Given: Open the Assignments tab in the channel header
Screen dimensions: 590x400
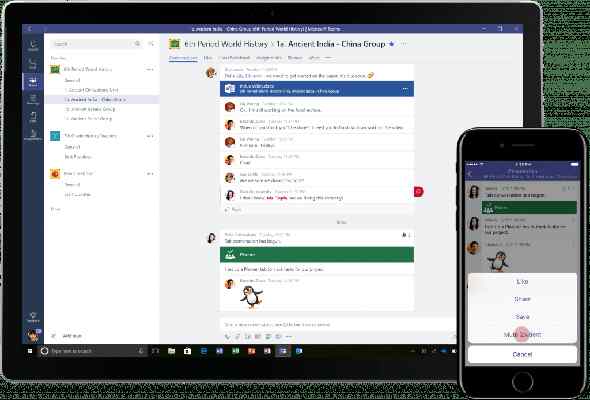Looking at the screenshot, I should tap(269, 58).
